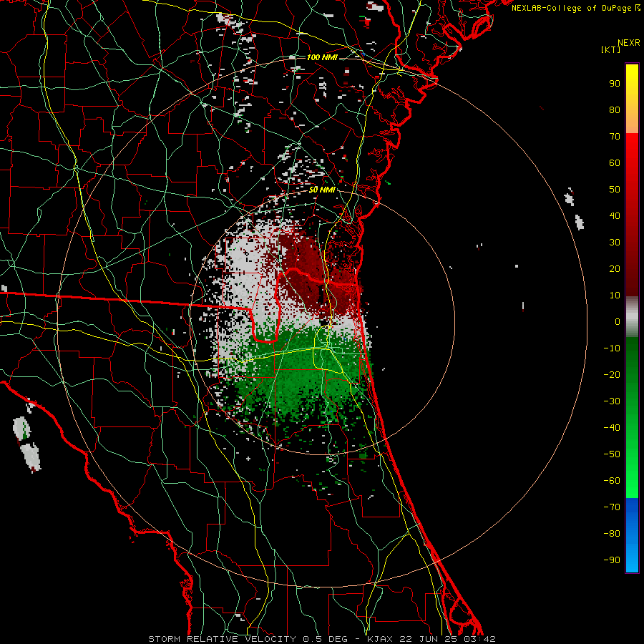Click the 0.5 DEG elevation text
The image size is (644, 644).
(326, 639)
